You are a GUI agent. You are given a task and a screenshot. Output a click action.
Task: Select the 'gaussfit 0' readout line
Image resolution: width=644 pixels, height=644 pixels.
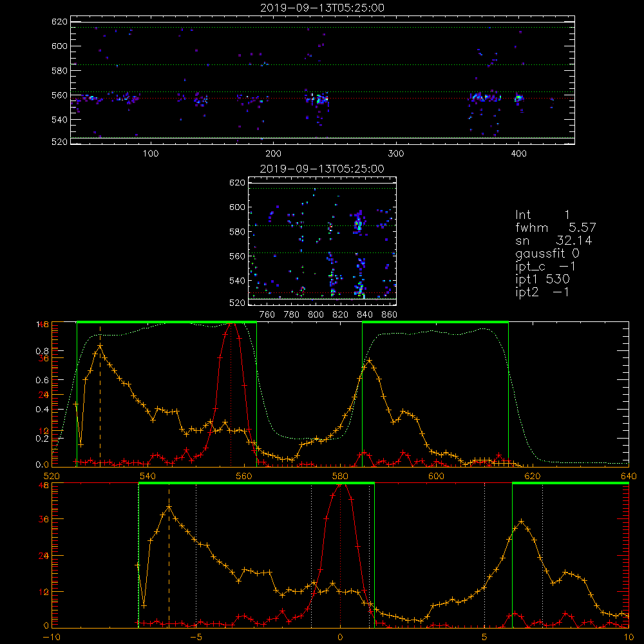pos(547,253)
